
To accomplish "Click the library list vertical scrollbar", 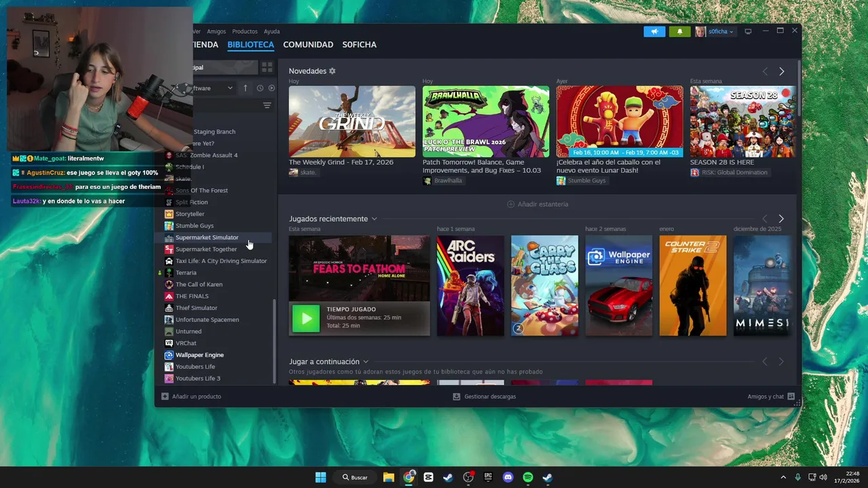I will point(275,341).
